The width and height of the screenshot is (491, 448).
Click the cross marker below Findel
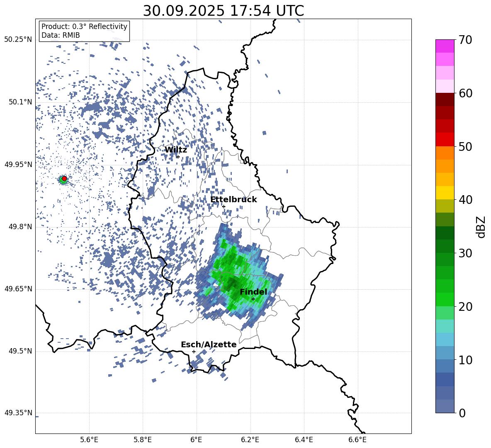click(253, 299)
